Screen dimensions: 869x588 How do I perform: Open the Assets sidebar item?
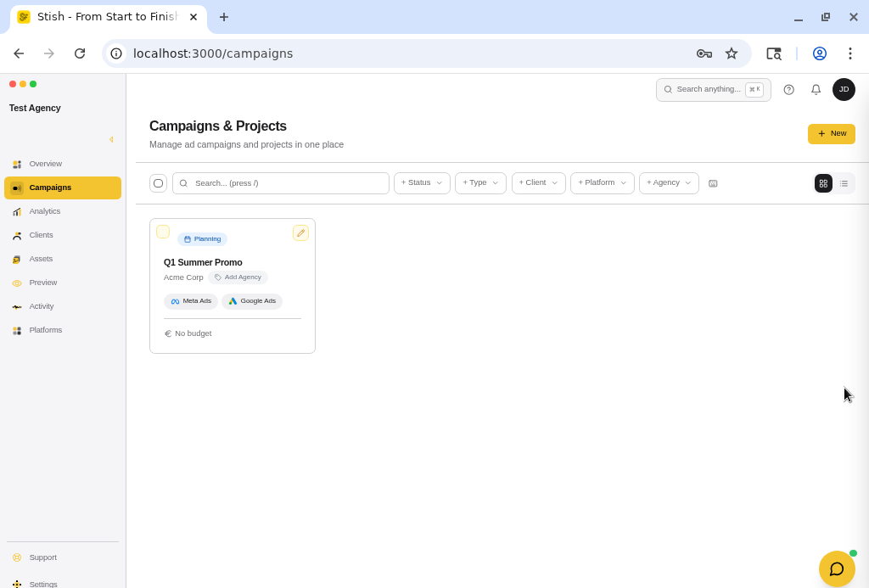tap(41, 259)
